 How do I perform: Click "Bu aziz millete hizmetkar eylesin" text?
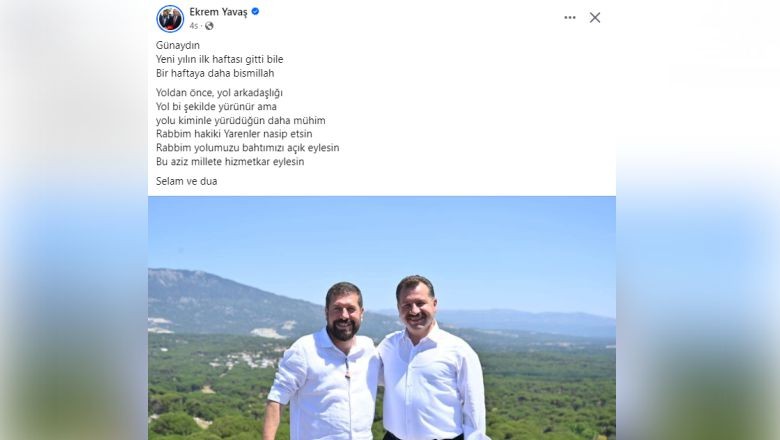(x=230, y=162)
